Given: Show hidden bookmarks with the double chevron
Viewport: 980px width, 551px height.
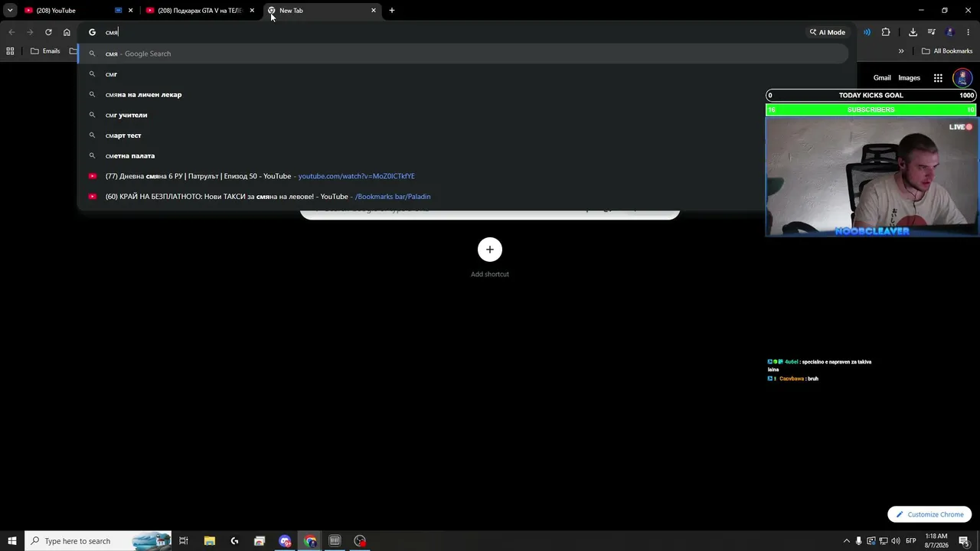Looking at the screenshot, I should [x=901, y=51].
